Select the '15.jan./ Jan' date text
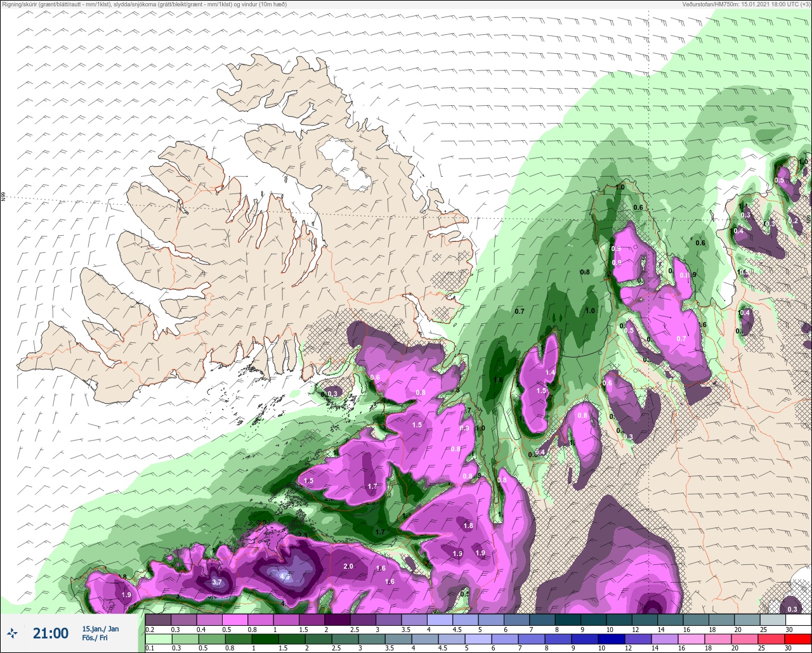812x653 pixels. (100, 629)
